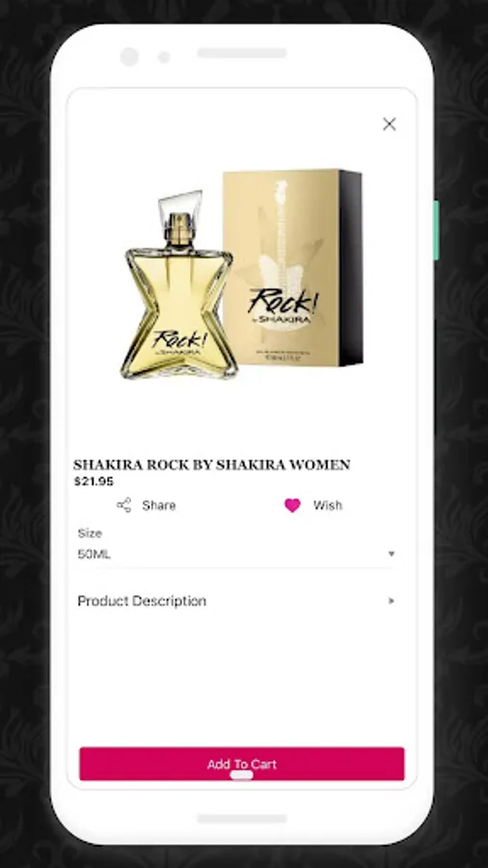Select the product title text
488x868 pixels.
click(212, 465)
